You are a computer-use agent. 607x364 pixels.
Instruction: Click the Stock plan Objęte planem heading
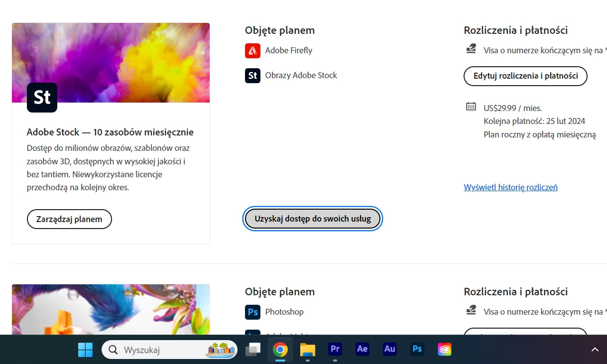point(280,30)
